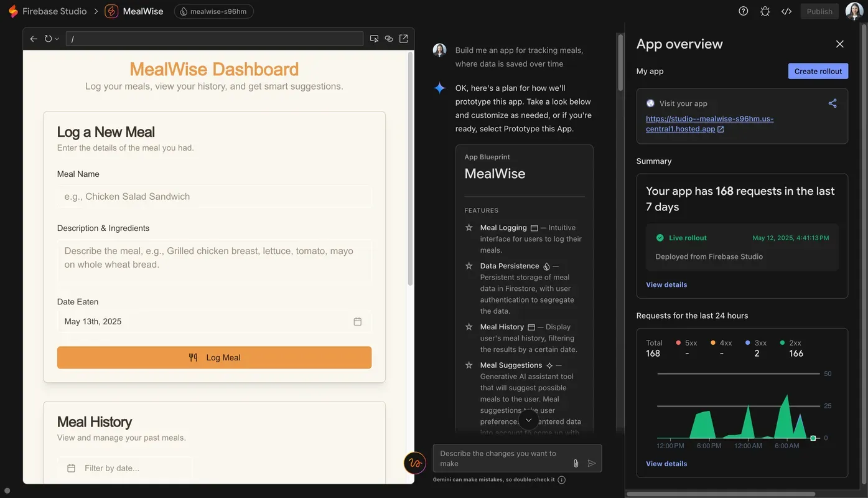Image resolution: width=868 pixels, height=498 pixels.
Task: Open the MealWise app icon in breadcrumb
Action: tap(111, 11)
